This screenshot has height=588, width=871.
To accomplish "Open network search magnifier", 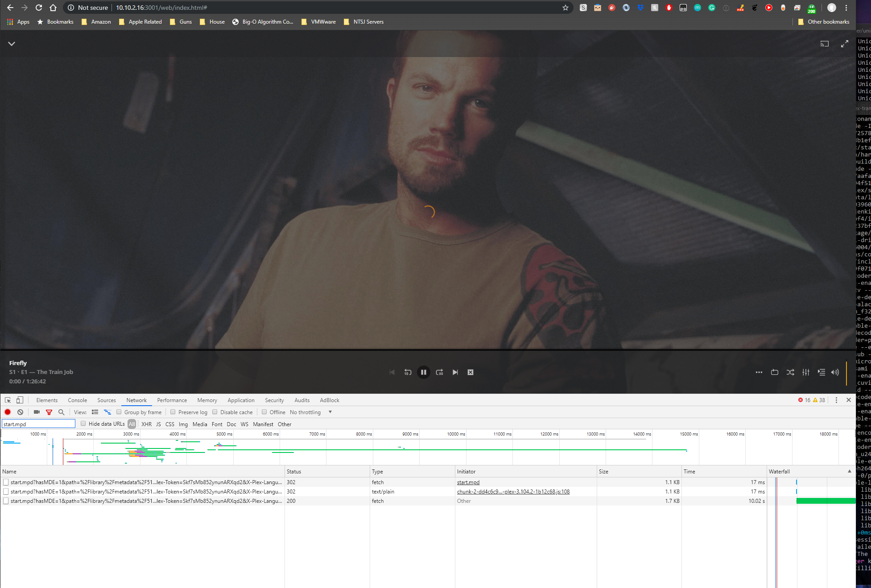I will (x=62, y=412).
